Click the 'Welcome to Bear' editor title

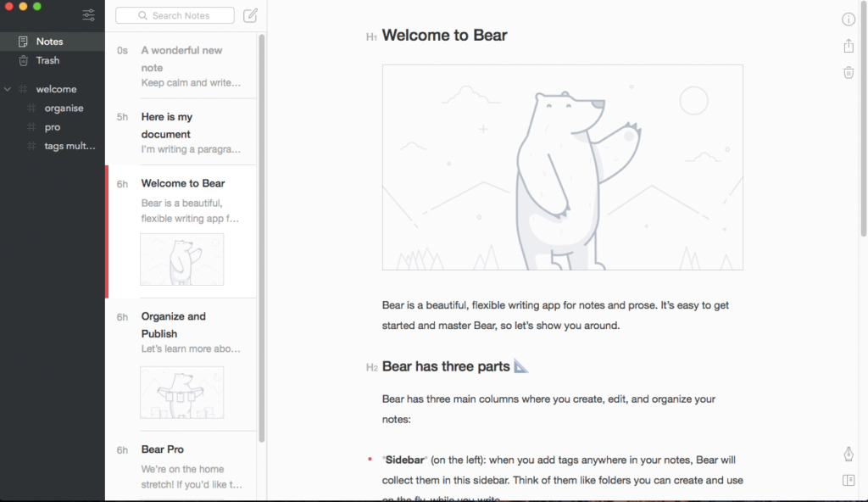tap(444, 36)
